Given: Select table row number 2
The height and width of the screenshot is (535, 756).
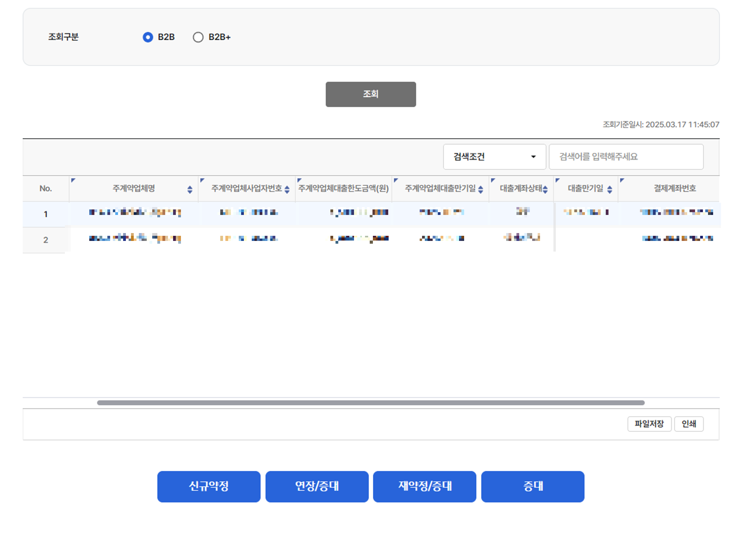Looking at the screenshot, I should [46, 240].
